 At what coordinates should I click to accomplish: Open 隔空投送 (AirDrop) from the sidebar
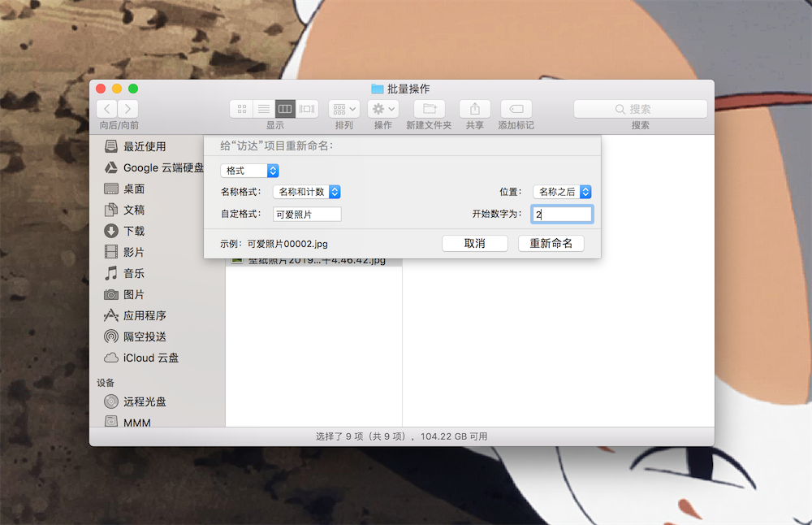click(x=145, y=336)
